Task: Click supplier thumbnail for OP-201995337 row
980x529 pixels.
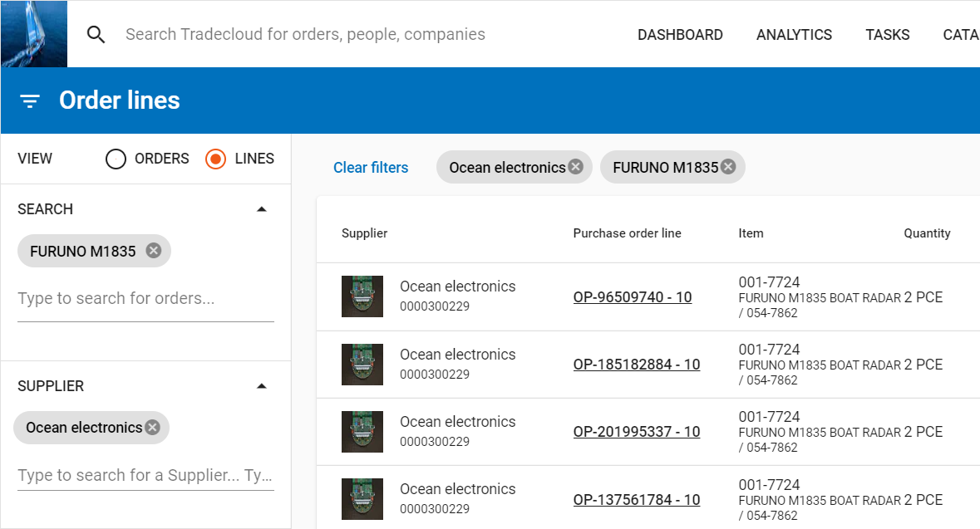Action: [x=362, y=432]
